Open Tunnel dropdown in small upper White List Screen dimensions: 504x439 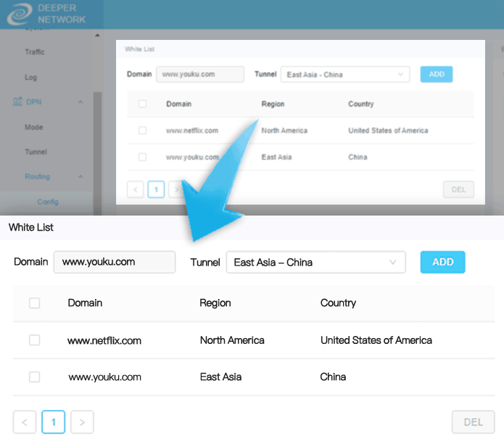click(345, 74)
